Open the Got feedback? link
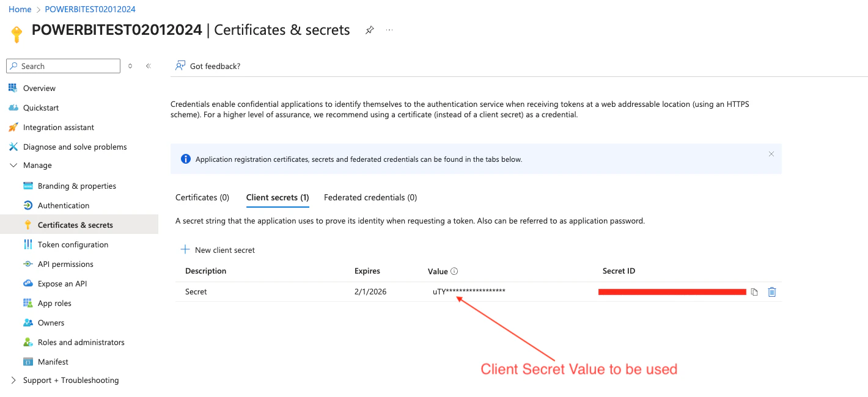Viewport: 868px width, 397px height. pyautogui.click(x=208, y=66)
